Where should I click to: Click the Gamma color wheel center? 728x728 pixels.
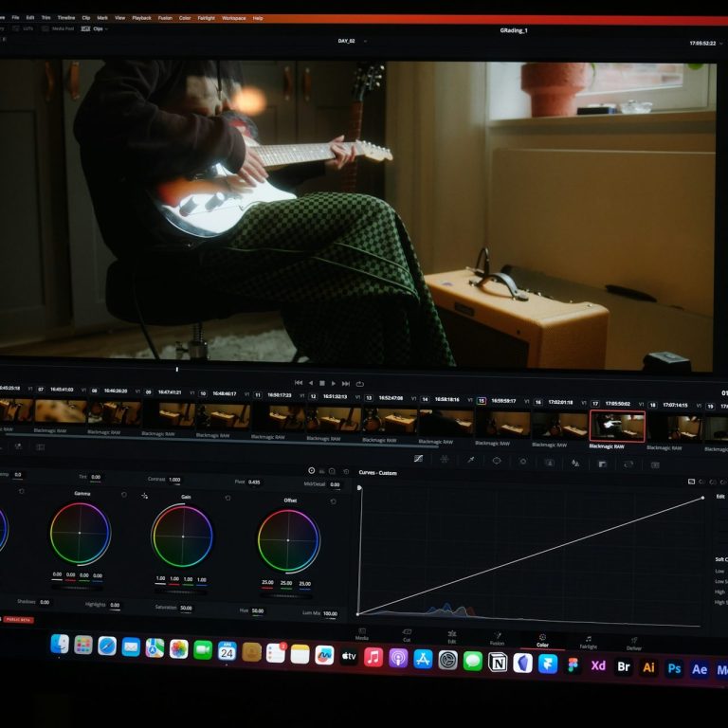[x=80, y=533]
